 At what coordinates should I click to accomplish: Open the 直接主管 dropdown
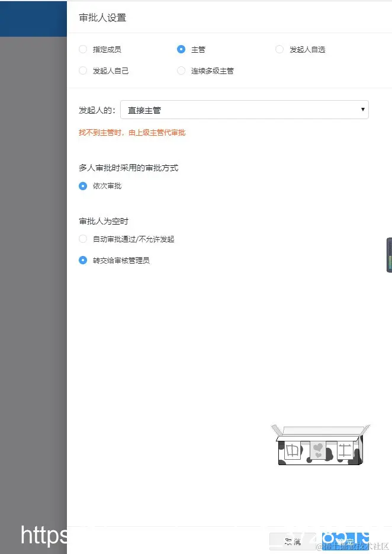245,110
